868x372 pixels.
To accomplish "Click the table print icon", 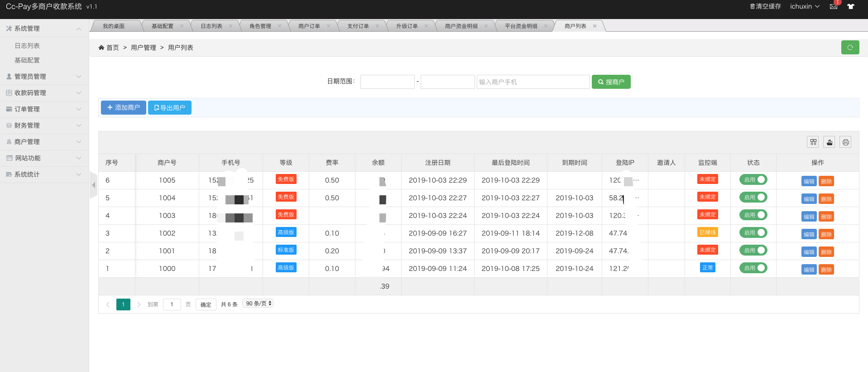I will pos(845,142).
